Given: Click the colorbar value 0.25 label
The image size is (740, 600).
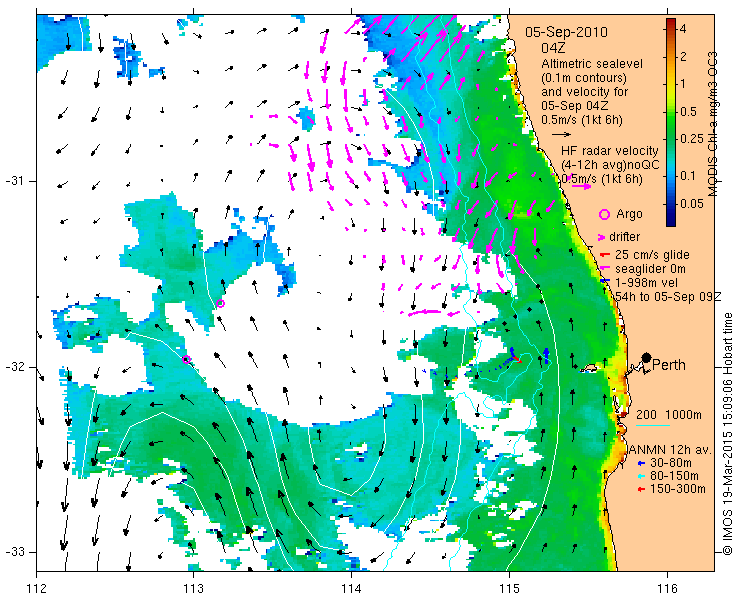Looking at the screenshot, I should pos(690,139).
